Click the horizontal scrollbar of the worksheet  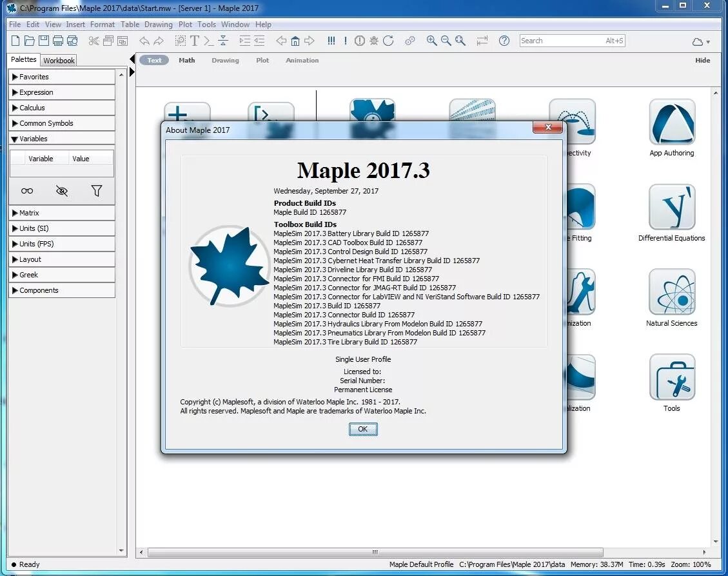(x=376, y=552)
